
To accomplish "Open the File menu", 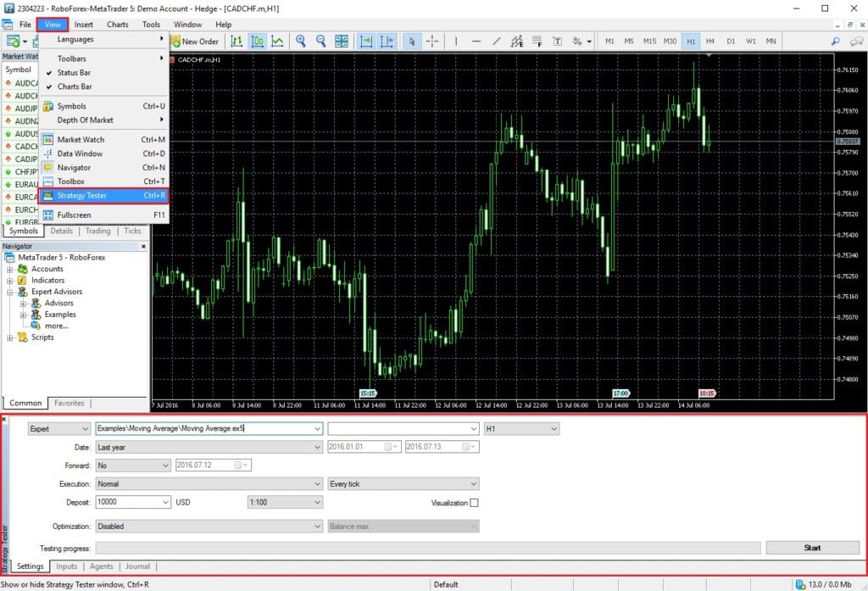I will coord(25,25).
